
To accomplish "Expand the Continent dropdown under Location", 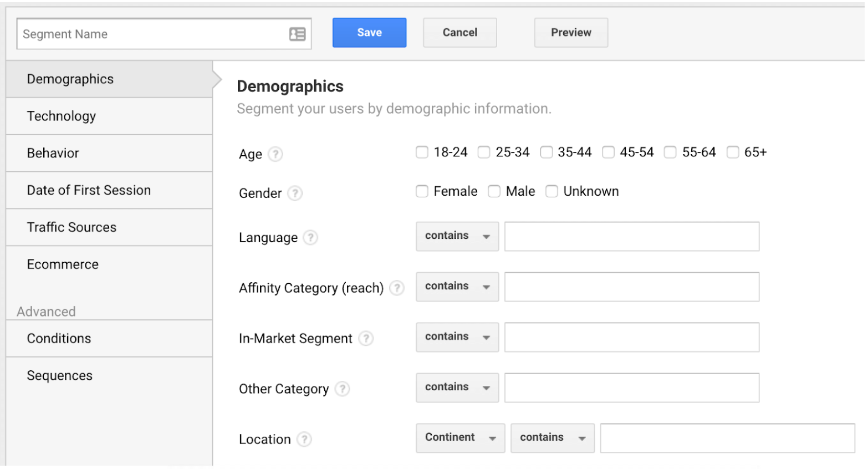I will click(x=460, y=437).
